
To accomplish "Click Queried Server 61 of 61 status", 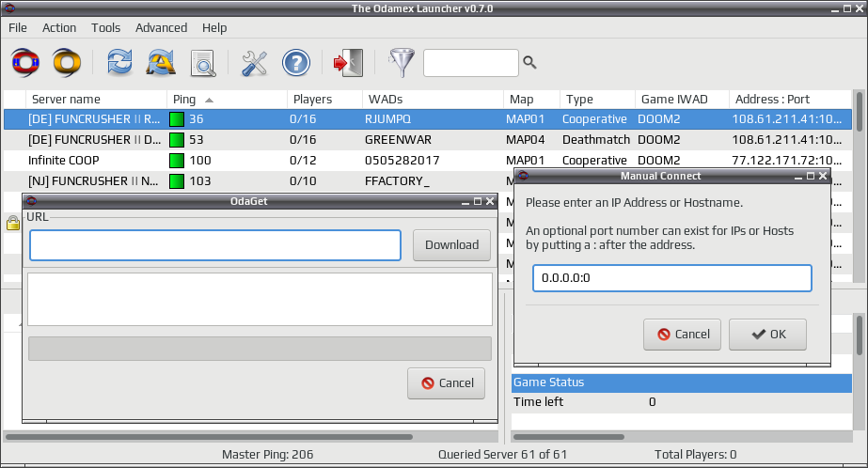I will (x=502, y=455).
